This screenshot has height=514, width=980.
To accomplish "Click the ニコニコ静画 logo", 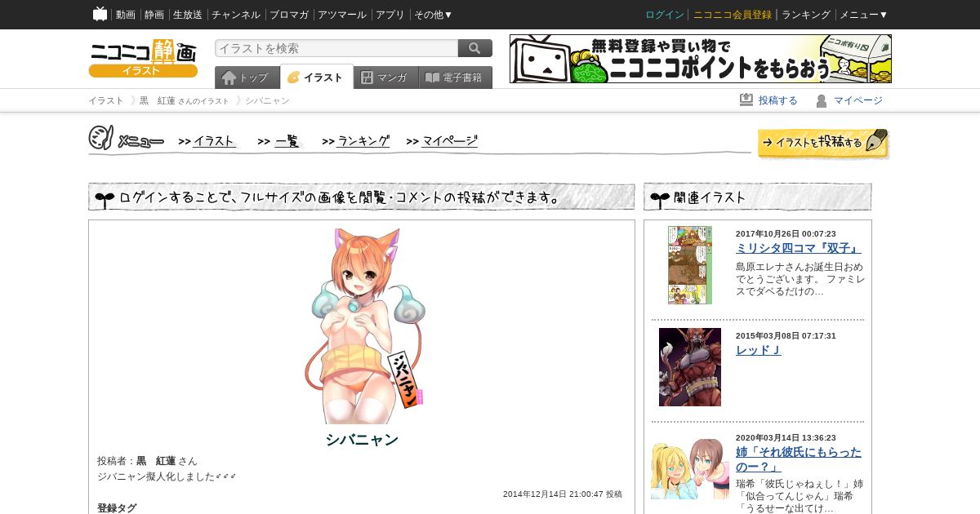I will coord(143,58).
